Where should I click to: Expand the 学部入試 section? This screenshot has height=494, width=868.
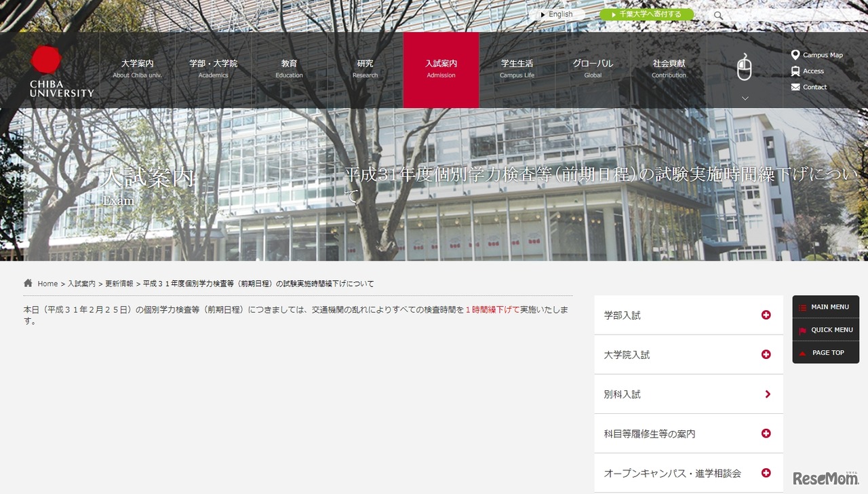[x=766, y=315]
